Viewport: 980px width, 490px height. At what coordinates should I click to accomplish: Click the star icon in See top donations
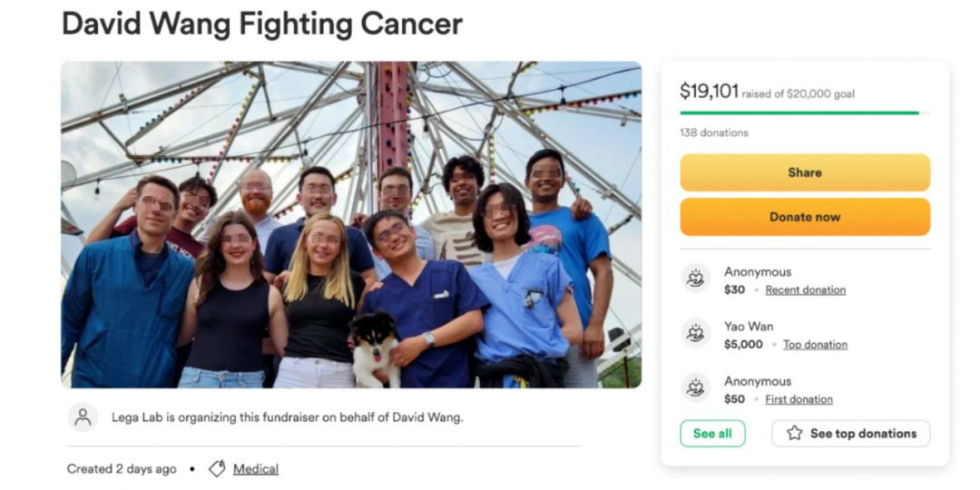point(795,434)
